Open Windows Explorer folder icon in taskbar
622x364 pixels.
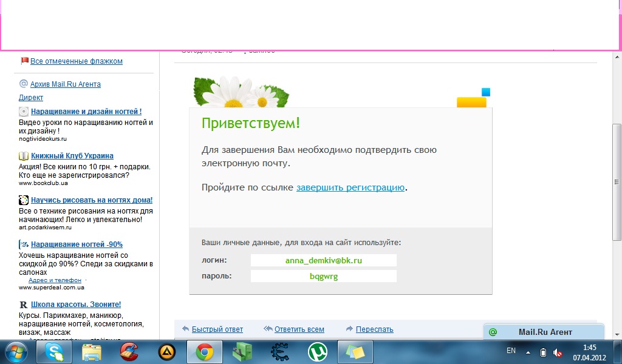coord(92,352)
